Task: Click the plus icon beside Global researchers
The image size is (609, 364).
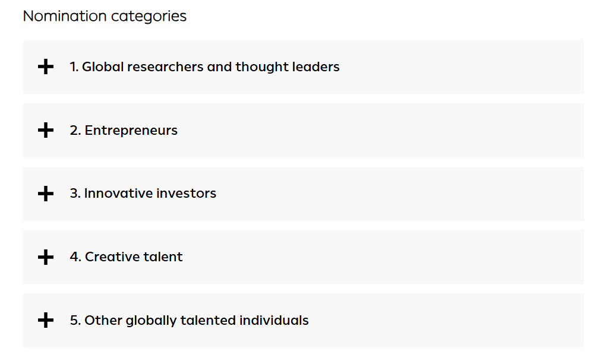Action: tap(45, 67)
